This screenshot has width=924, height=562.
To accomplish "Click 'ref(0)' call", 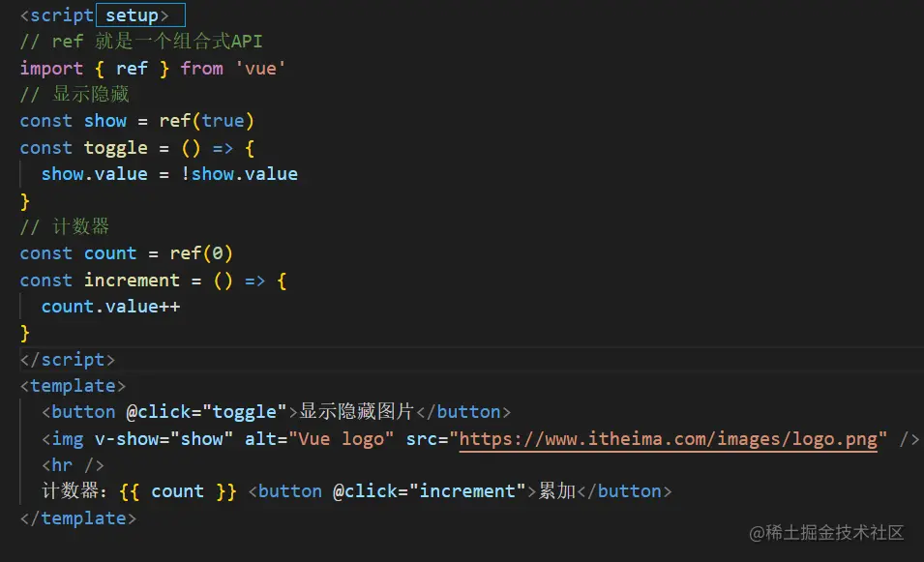I will [201, 253].
